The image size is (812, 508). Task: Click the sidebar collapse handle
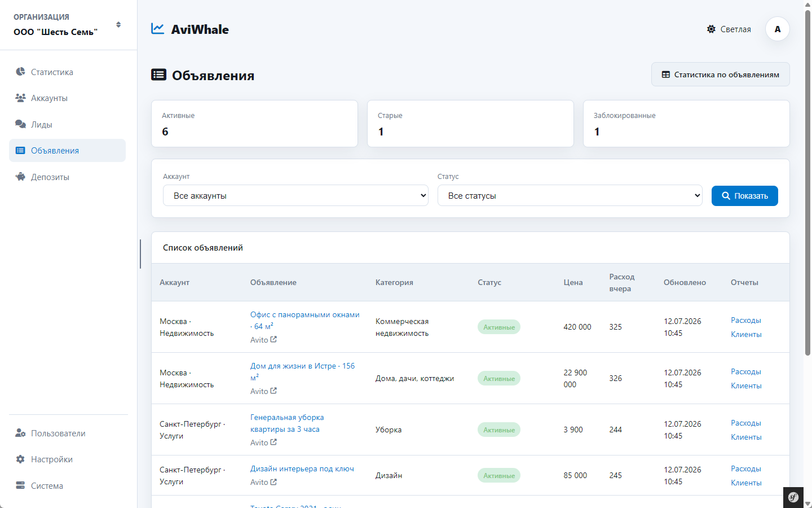pos(140,254)
